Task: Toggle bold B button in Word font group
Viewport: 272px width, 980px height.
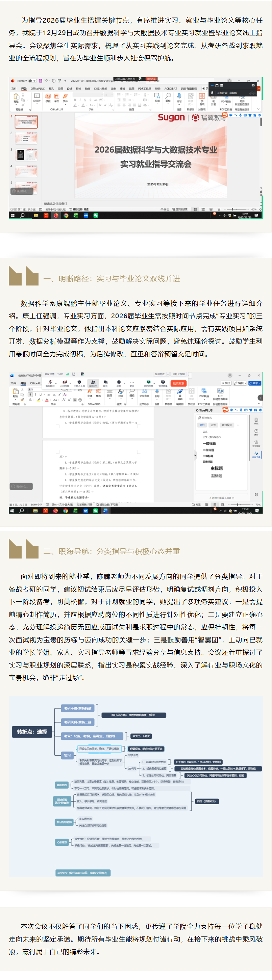Action: pos(30,394)
